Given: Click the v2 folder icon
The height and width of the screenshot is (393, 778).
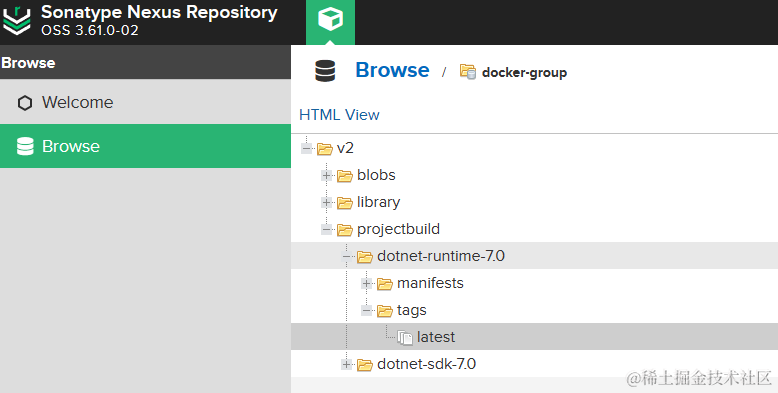Looking at the screenshot, I should pos(324,148).
